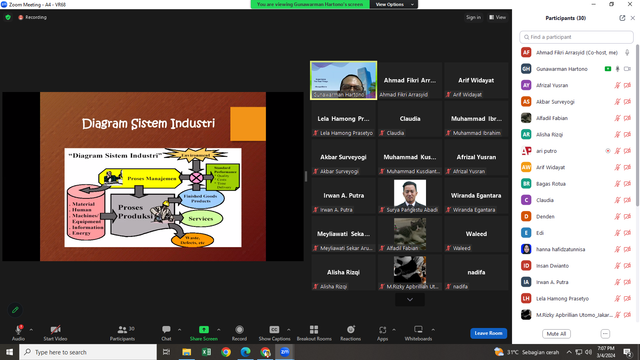Select Claudia in participant list
Image resolution: width=640 pixels, height=360 pixels.
[x=576, y=200]
